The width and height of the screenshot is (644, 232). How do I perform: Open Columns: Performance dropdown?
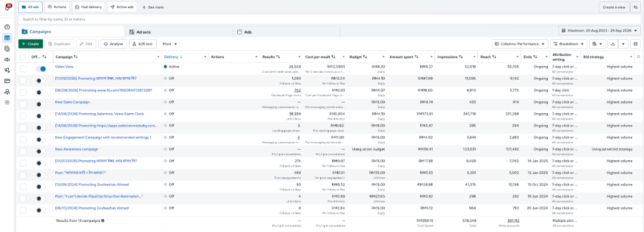pyautogui.click(x=520, y=44)
